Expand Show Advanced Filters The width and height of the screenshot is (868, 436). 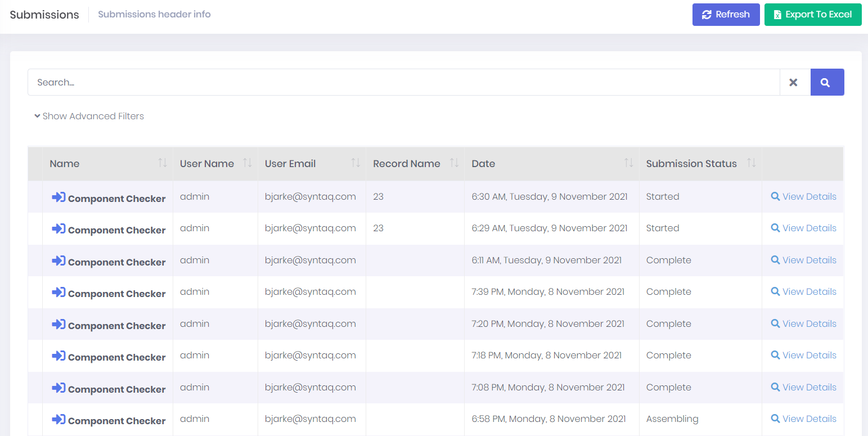click(x=89, y=116)
